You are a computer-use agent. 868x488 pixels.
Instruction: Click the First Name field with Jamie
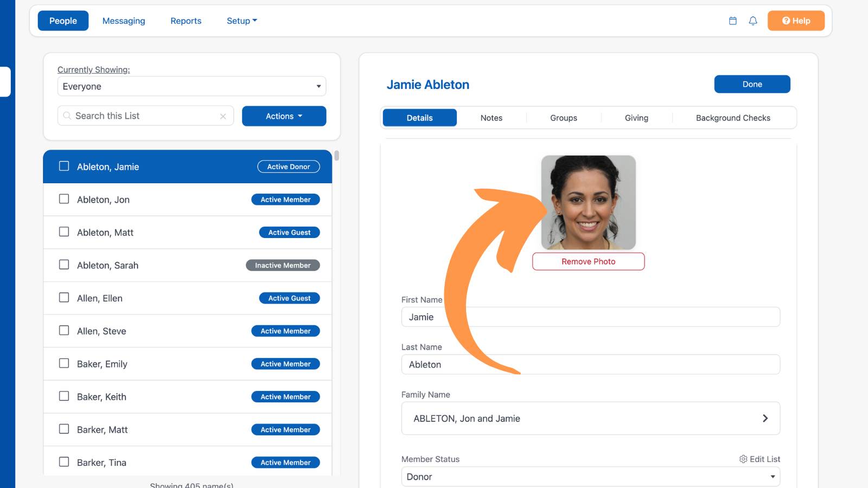(x=591, y=317)
